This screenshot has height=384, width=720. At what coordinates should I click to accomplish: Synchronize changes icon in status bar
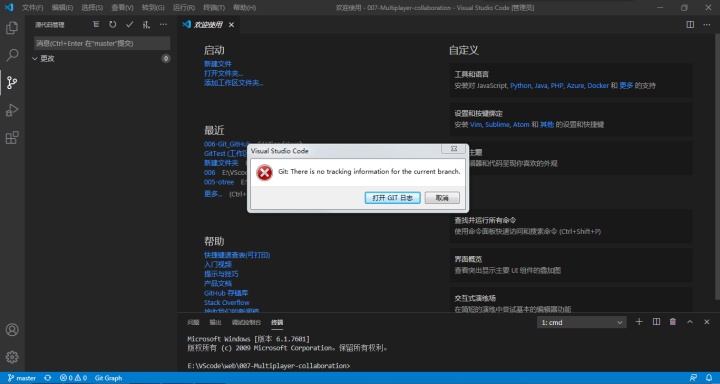coord(48,378)
